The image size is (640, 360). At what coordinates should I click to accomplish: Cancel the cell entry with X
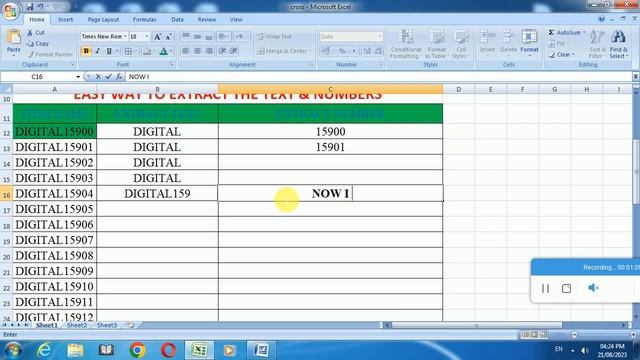tap(98, 76)
